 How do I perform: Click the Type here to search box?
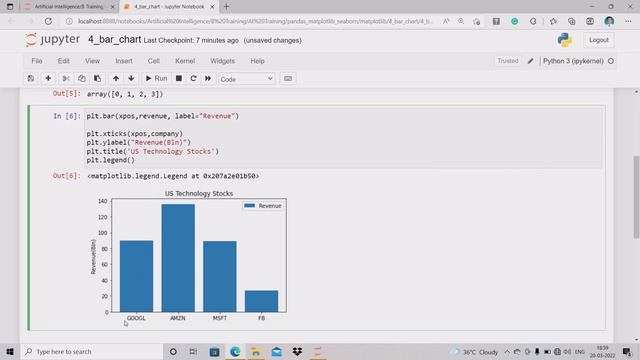coord(92,351)
